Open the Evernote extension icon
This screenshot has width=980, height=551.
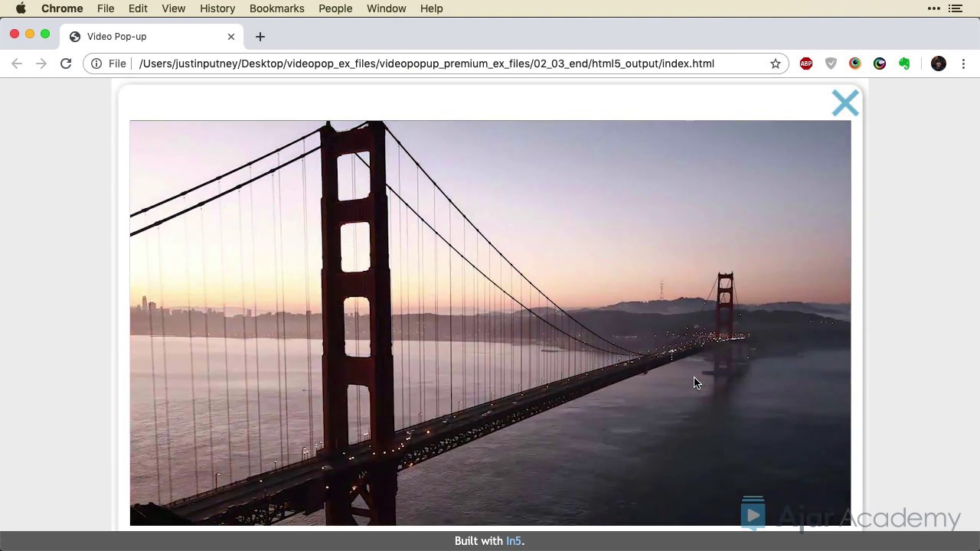904,64
